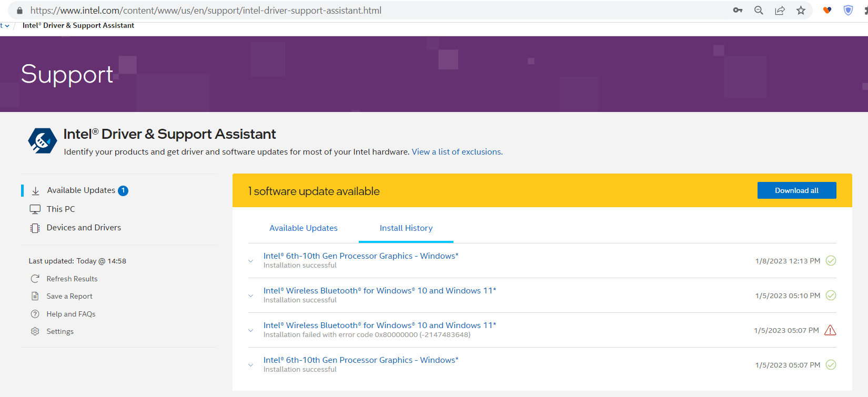Click the success checkmark for the 1/8/2023 12:13 PM install

point(831,261)
